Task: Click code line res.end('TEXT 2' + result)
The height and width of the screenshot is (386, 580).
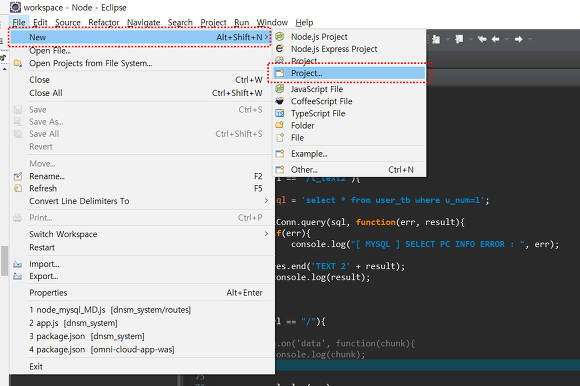Action: coord(340,266)
